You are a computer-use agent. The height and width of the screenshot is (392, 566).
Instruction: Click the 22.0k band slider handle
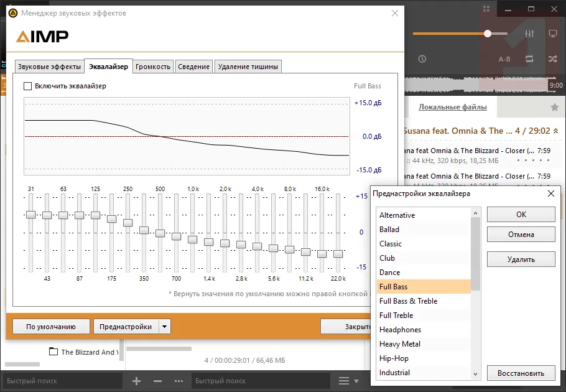click(338, 254)
